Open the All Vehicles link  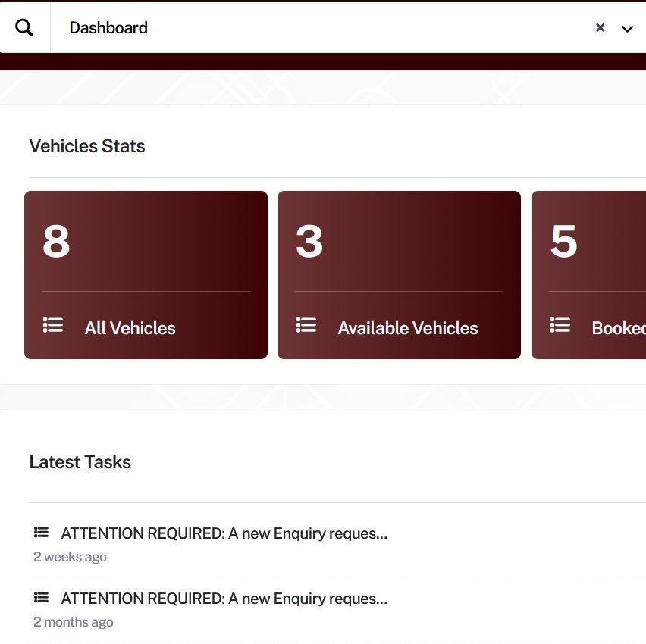click(x=130, y=328)
